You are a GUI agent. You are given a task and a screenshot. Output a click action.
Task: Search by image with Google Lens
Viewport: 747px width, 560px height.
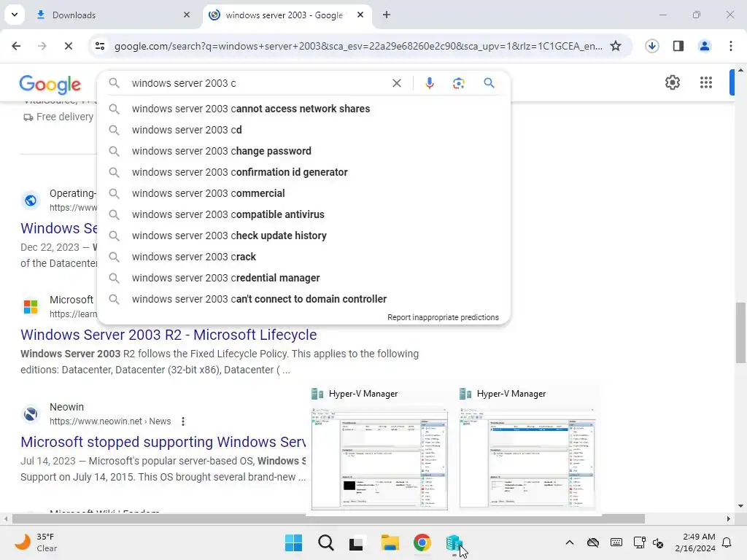pyautogui.click(x=458, y=83)
